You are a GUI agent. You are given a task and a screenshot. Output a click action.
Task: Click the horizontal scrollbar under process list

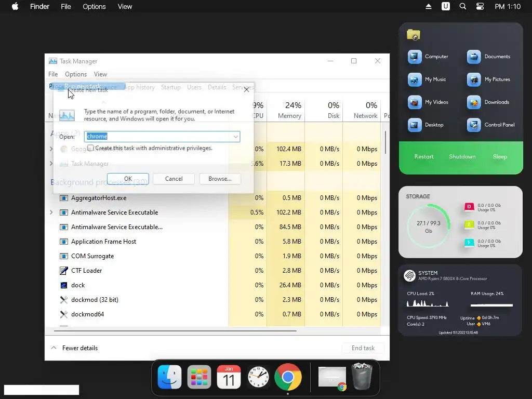point(175,330)
